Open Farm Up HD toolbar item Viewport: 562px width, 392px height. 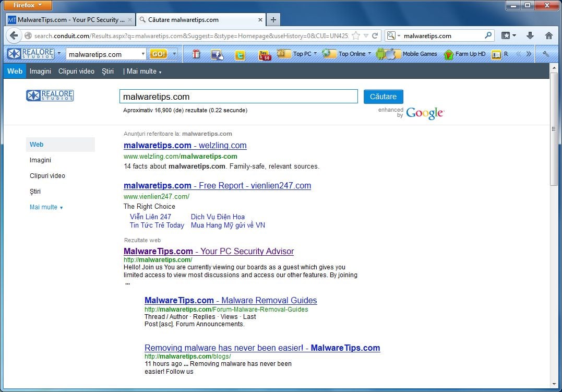(464, 54)
